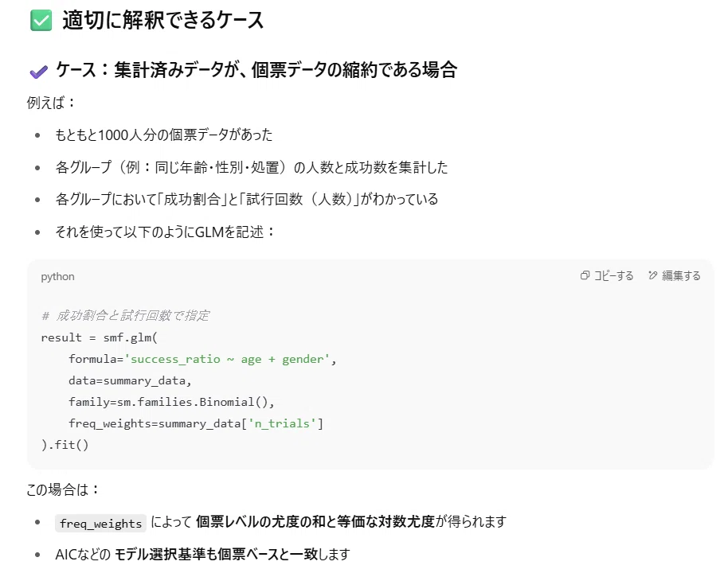This screenshot has width=728, height=573.
Task: Click the purple checkmark beside ケース heading
Action: pos(38,72)
